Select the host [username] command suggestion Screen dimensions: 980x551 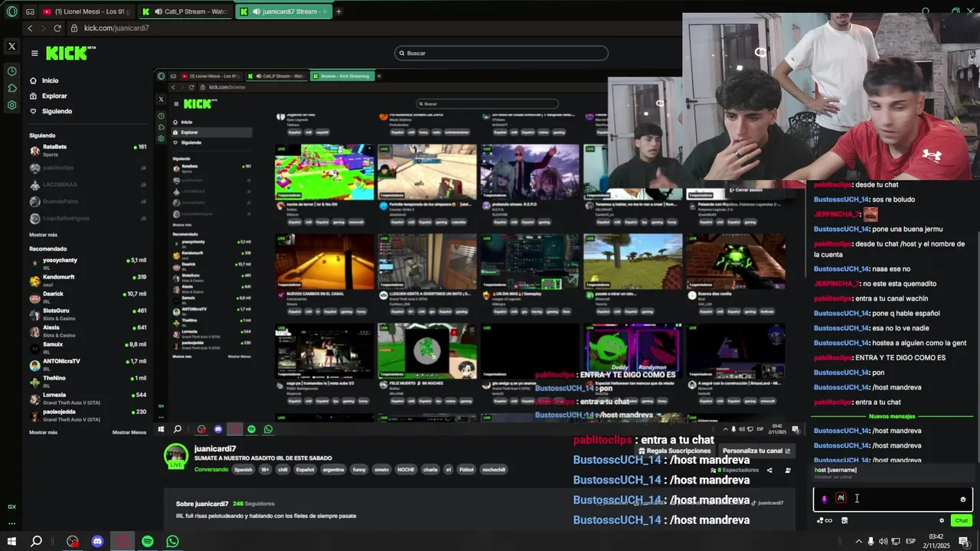click(893, 473)
